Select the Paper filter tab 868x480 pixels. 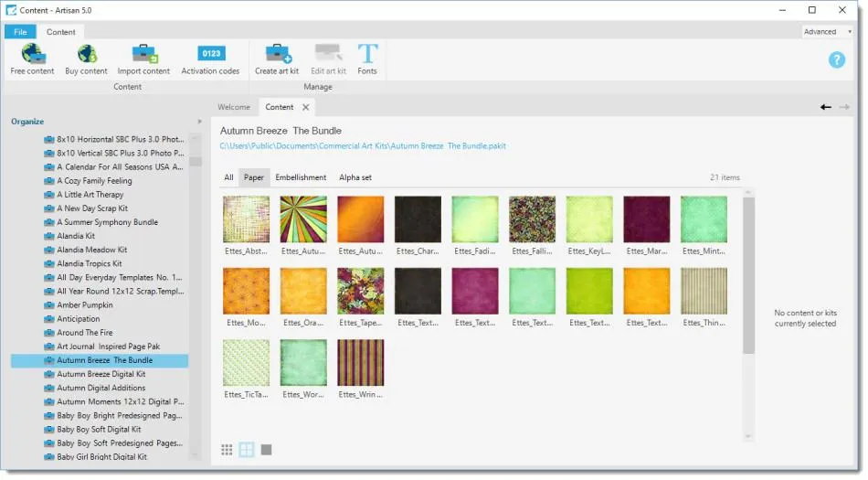pyautogui.click(x=254, y=177)
